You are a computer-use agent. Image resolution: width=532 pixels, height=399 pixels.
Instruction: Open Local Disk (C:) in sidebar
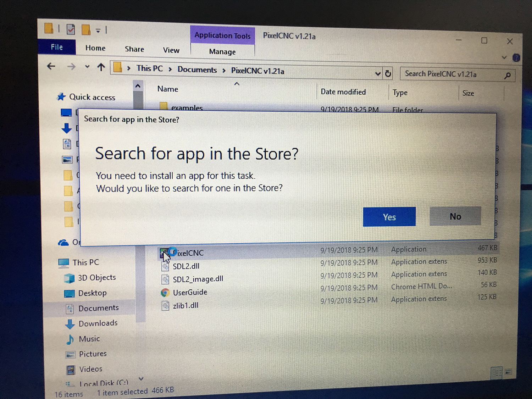104,383
